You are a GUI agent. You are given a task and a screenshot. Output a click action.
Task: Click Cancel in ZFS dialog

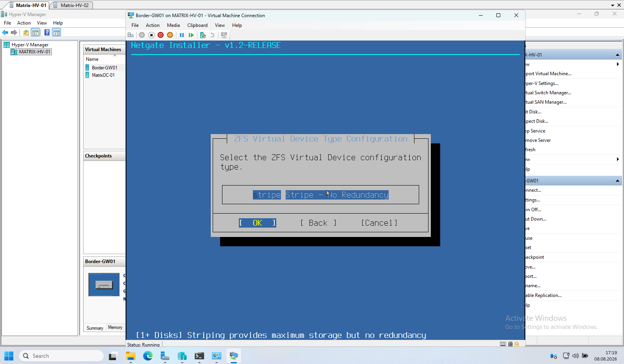(x=379, y=223)
